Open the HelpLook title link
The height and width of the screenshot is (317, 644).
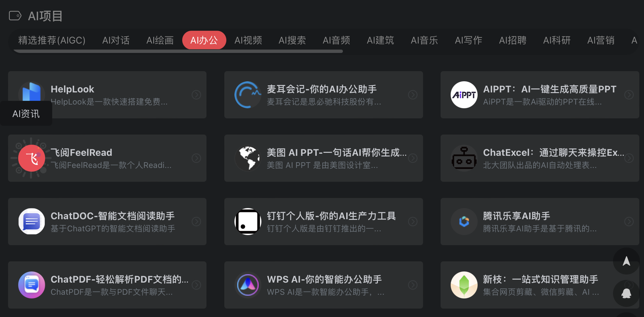tap(72, 89)
